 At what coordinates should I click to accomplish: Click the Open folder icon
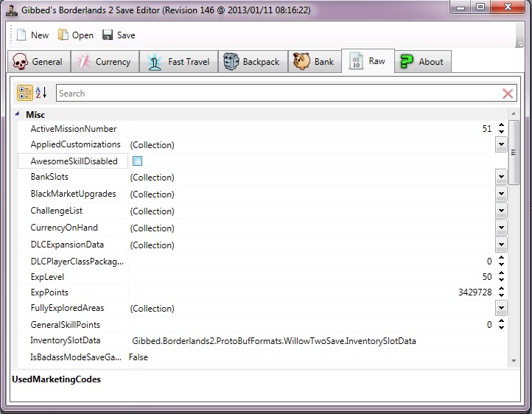(x=63, y=35)
